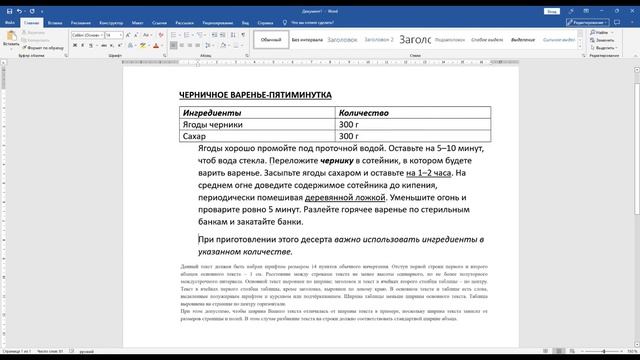
Task: Click table cell 'Ягоды черники'
Action: point(257,124)
